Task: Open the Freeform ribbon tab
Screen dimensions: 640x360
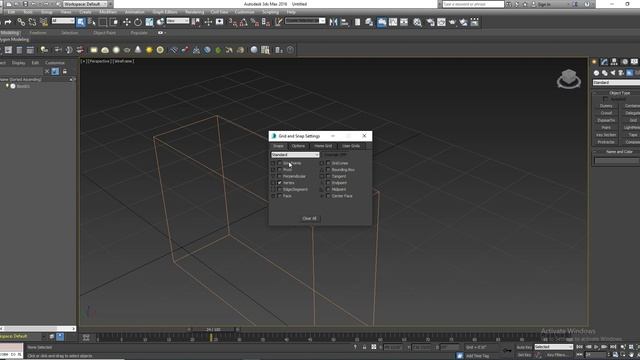Action: point(38,33)
